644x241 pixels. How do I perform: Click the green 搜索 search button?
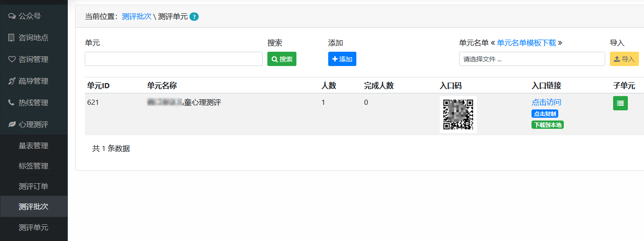point(282,59)
